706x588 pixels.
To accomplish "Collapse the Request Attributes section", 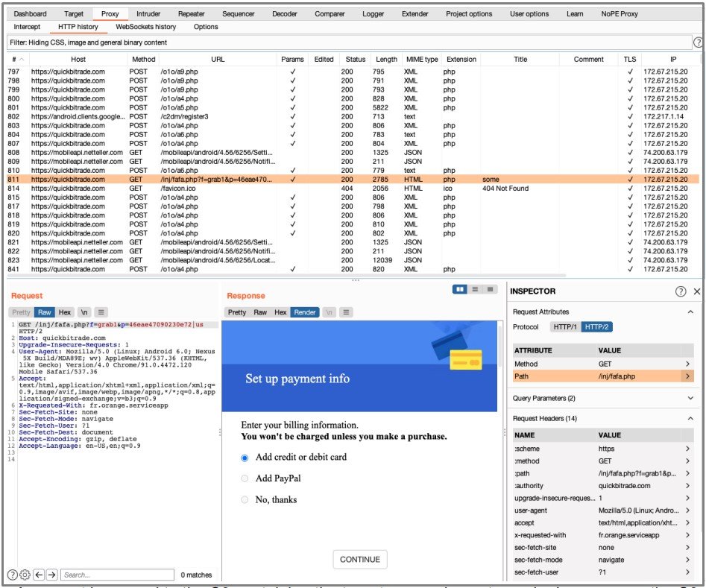I will [690, 312].
